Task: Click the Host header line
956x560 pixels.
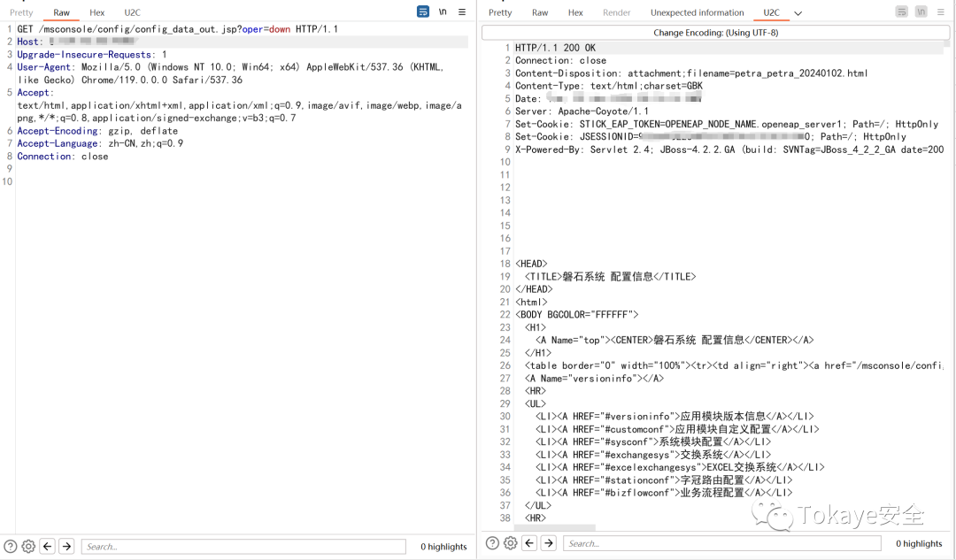Action: 76,42
